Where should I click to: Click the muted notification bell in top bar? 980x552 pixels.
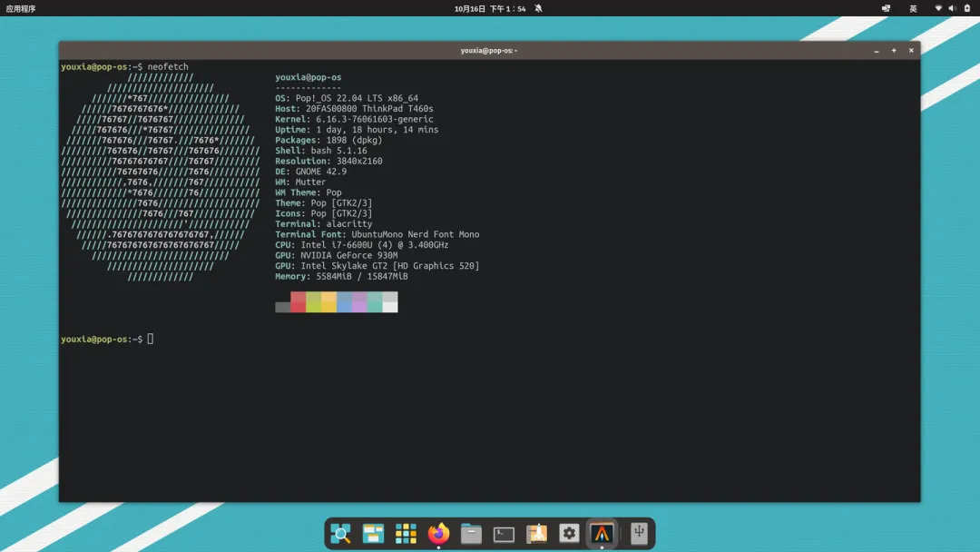(x=538, y=8)
